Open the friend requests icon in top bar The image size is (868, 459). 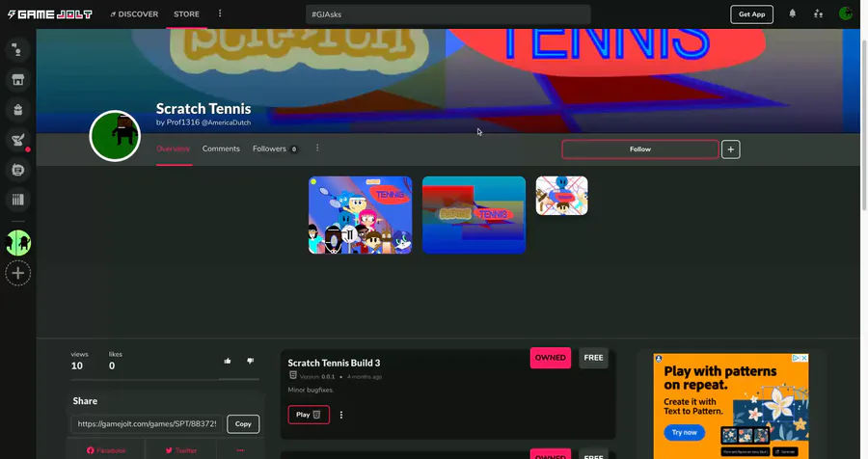click(x=818, y=13)
